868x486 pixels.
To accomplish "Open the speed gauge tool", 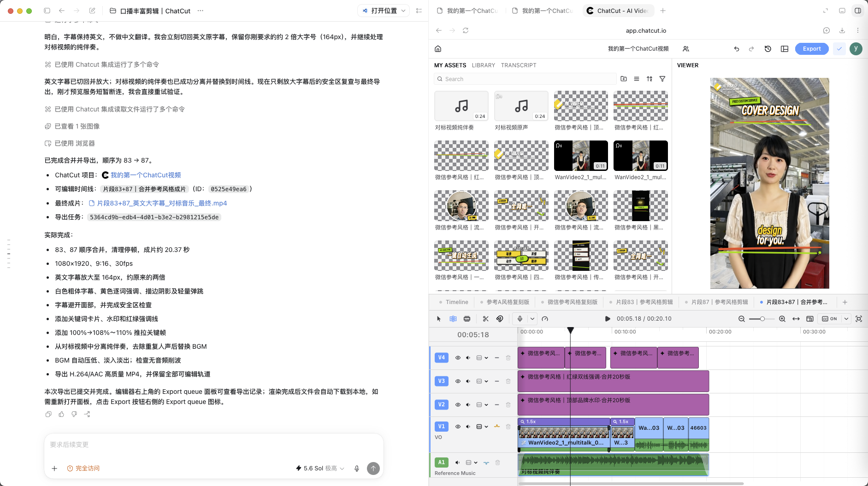I will point(545,319).
